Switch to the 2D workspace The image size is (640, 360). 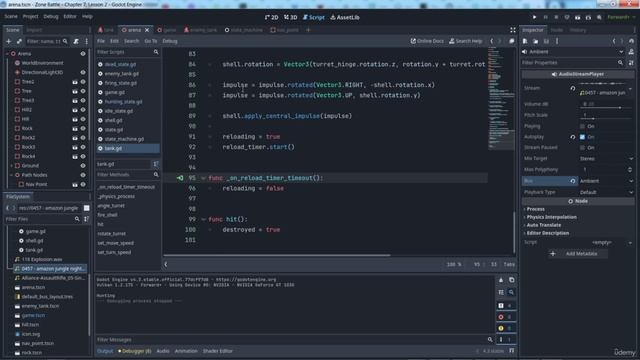(x=271, y=17)
